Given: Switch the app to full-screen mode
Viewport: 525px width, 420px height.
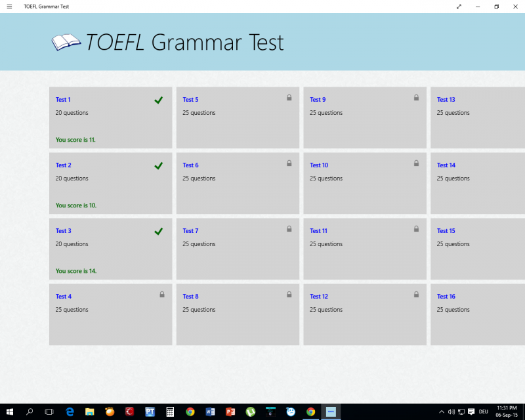Looking at the screenshot, I should pyautogui.click(x=459, y=7).
